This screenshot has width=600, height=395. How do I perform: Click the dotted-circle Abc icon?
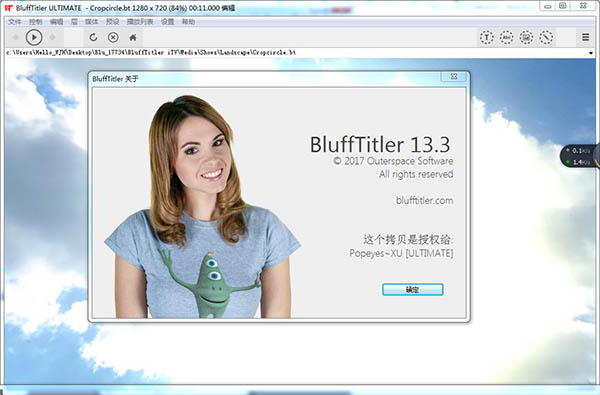pyautogui.click(x=506, y=37)
